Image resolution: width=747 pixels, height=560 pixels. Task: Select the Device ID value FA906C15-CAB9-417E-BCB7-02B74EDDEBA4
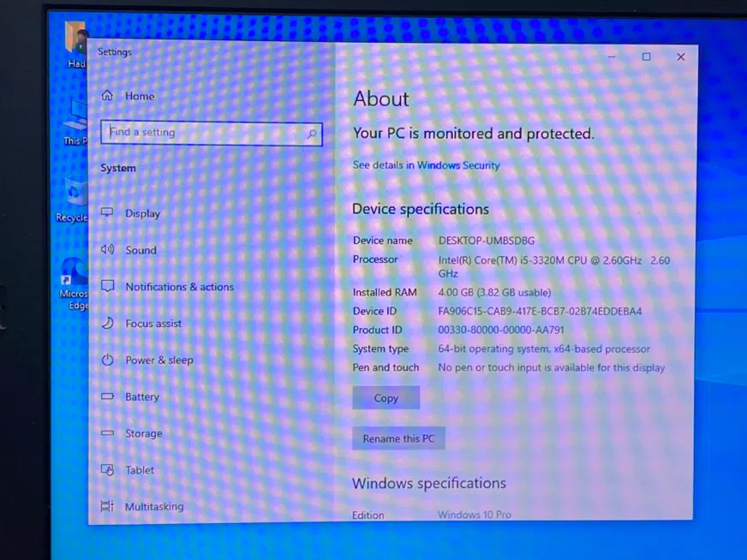coord(540,312)
